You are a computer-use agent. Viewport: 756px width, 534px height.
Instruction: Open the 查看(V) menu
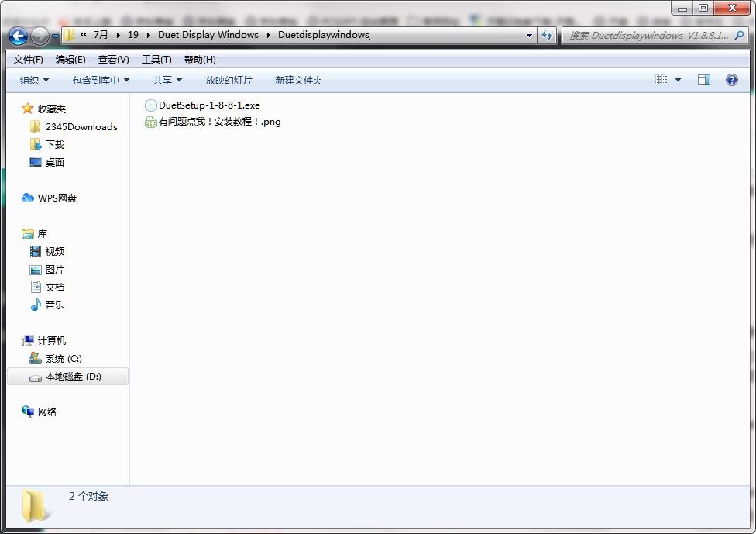(x=113, y=60)
